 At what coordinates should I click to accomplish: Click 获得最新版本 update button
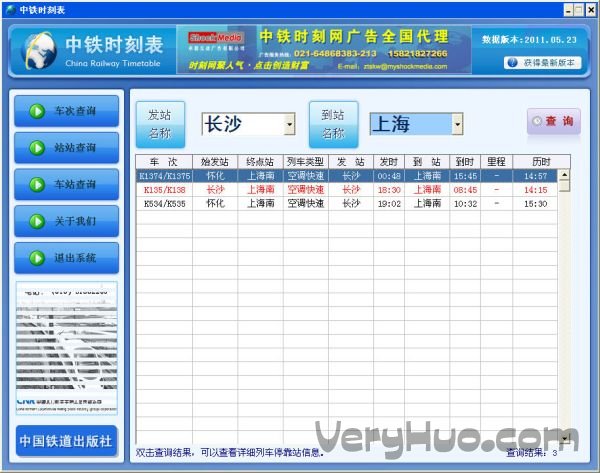pyautogui.click(x=543, y=62)
